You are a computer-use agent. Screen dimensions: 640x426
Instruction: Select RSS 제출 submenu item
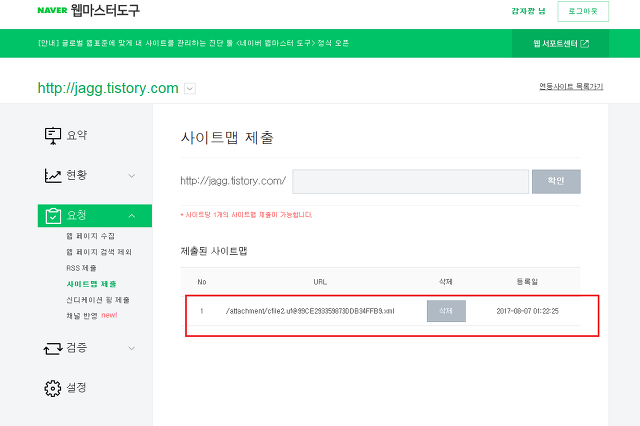pyautogui.click(x=81, y=268)
